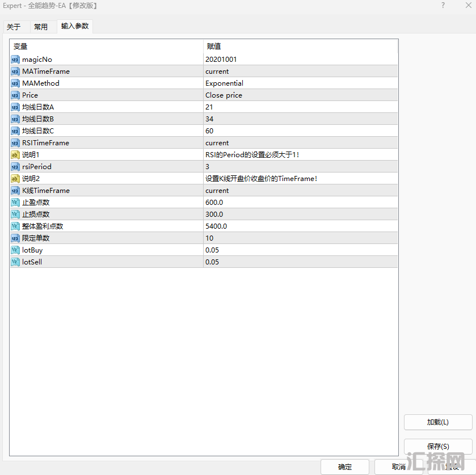Viewport: 476px width, 475px height.
Task: Select the 说明1 value text about RSI Period
Action: click(252, 155)
